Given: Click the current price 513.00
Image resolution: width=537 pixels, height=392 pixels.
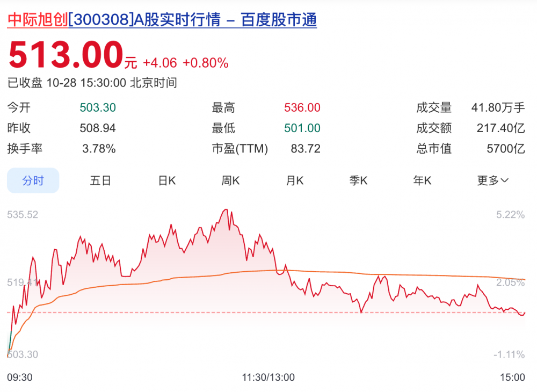Looking at the screenshot, I should [66, 55].
